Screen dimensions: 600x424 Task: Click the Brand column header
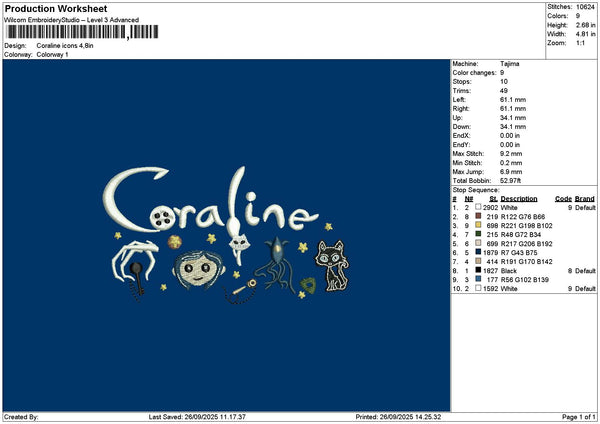[x=585, y=199]
